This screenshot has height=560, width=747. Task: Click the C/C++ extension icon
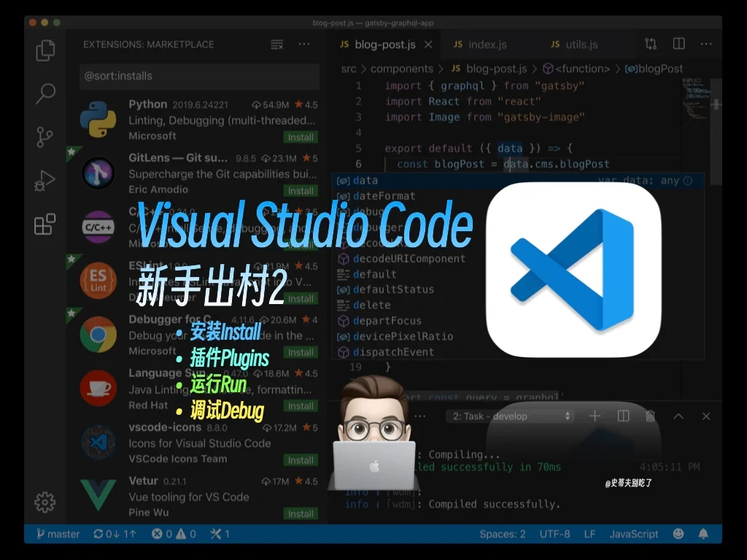pos(98,227)
